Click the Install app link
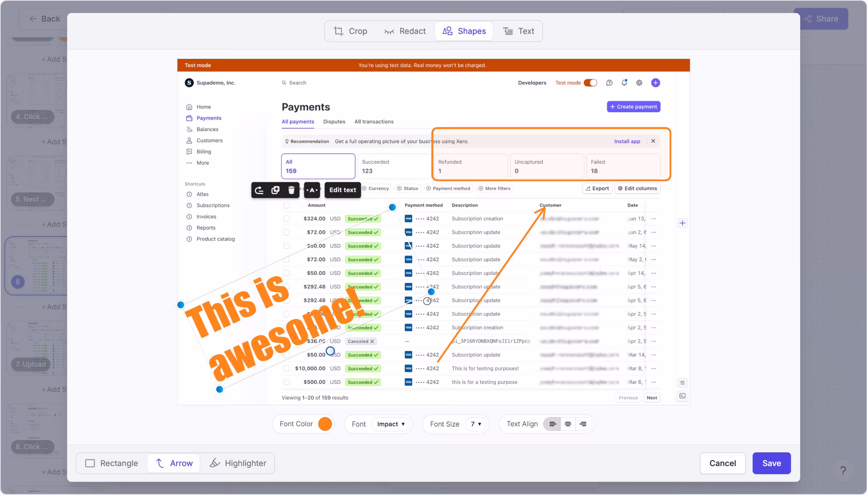Screen dimensions: 868x495 pyautogui.click(x=627, y=141)
